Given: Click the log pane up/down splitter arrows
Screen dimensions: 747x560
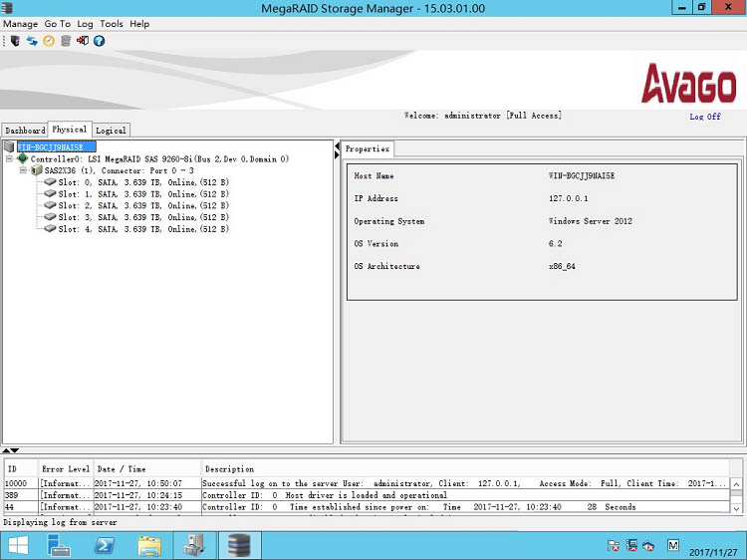Looking at the screenshot, I should click(10, 450).
